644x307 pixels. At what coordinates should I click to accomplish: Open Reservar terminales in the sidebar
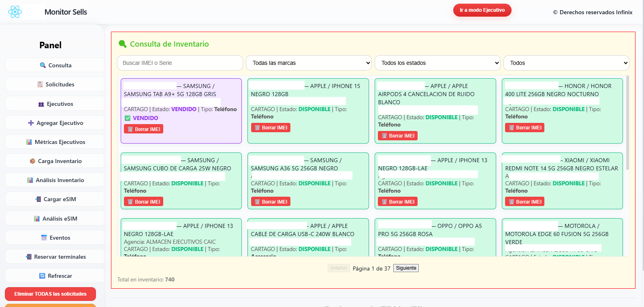pos(55,257)
